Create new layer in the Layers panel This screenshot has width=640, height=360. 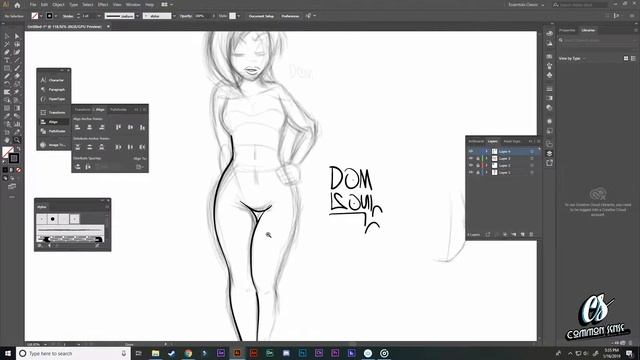(522, 234)
